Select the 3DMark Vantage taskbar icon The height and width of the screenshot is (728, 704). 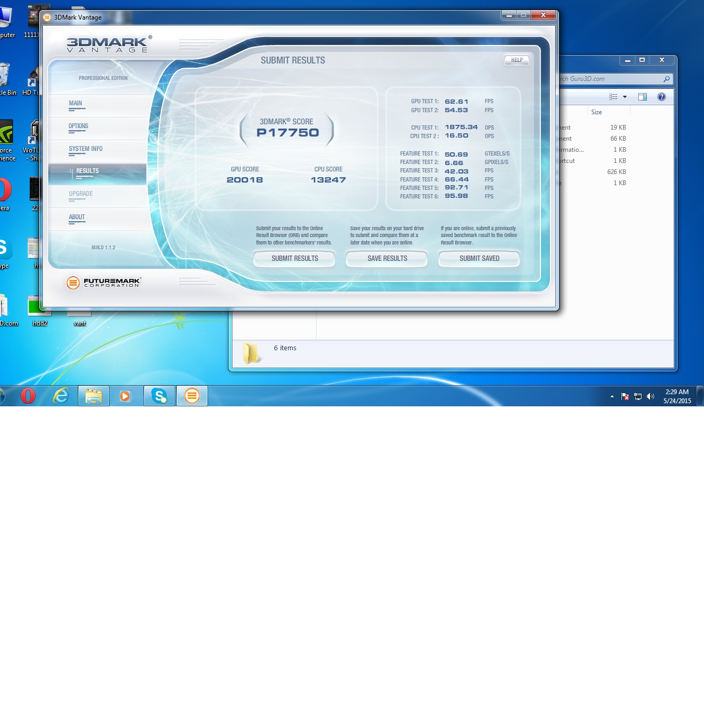pos(192,396)
